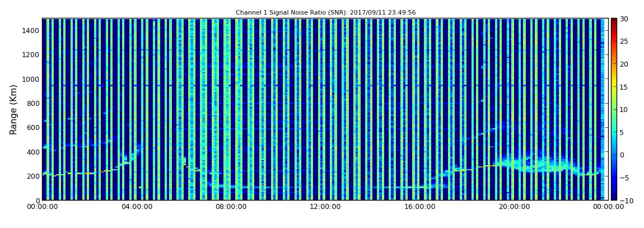Click the 1400 range tick label

tap(31, 31)
